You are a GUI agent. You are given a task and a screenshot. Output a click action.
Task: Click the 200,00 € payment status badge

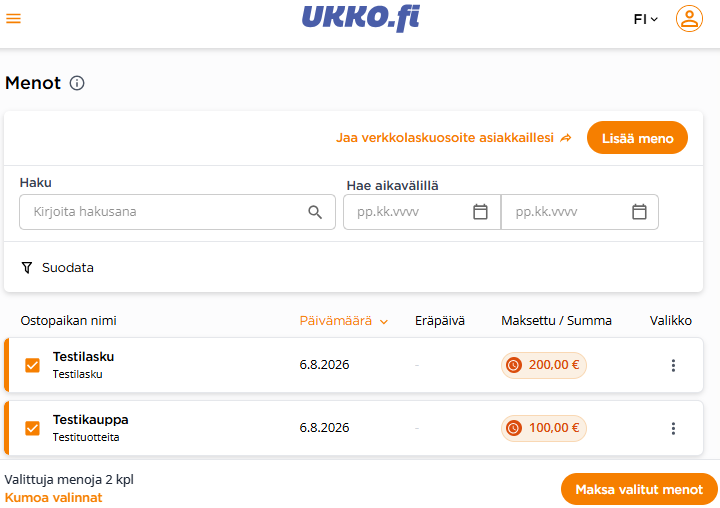[x=544, y=366]
